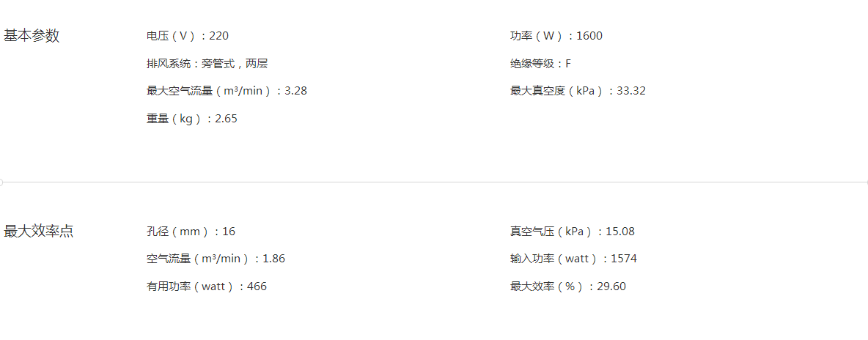
Task: Click 最大效率（%）：29.60 text
Action: tap(568, 287)
